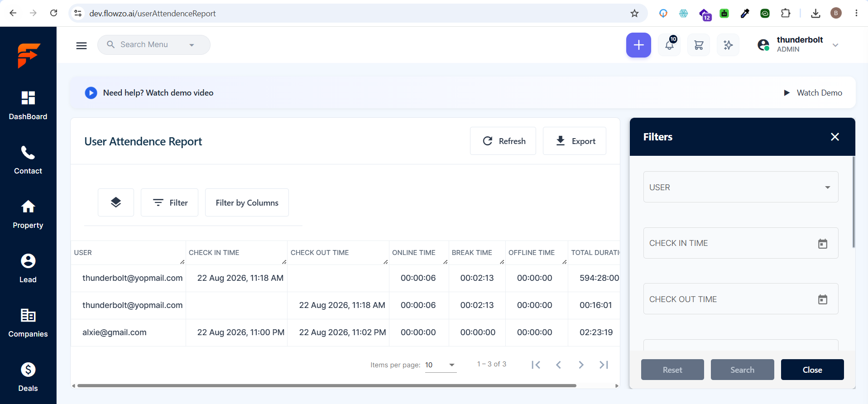
Task: Click the browser address bar URL
Action: point(153,14)
